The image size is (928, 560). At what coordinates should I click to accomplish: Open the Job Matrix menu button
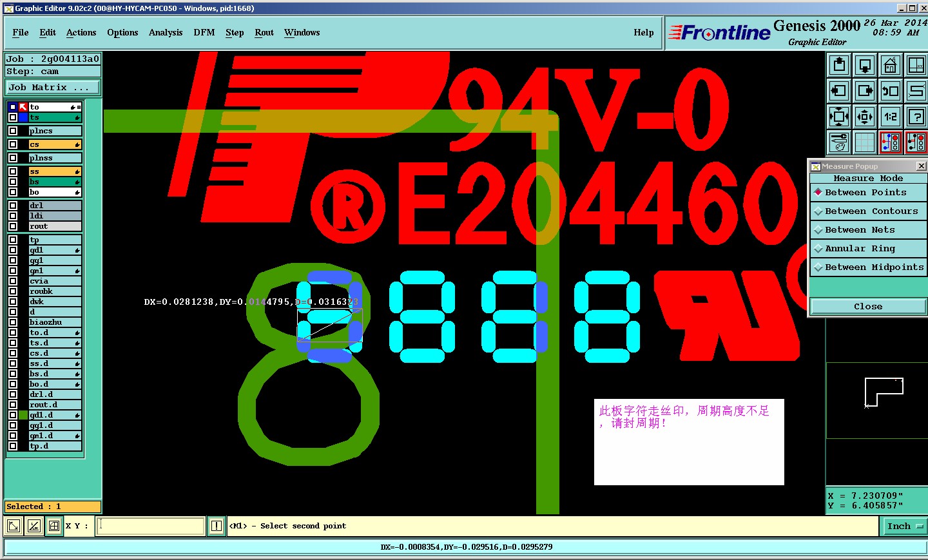53,87
